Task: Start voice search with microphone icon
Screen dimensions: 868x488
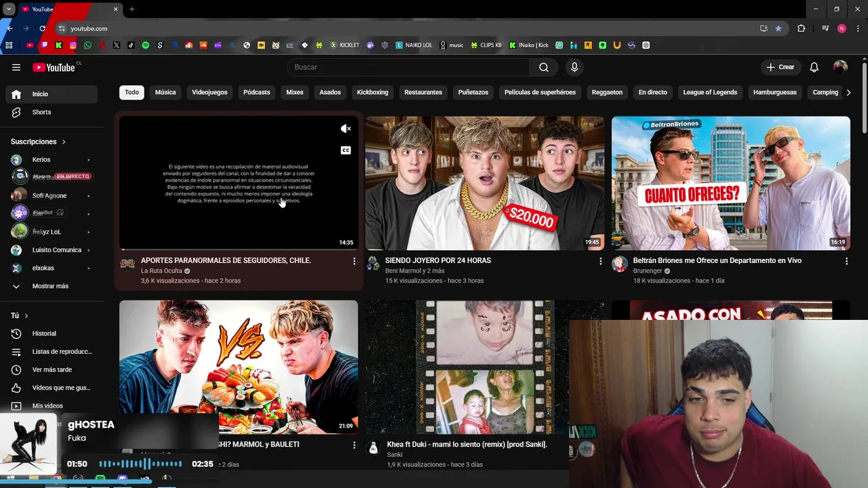Action: tap(574, 67)
